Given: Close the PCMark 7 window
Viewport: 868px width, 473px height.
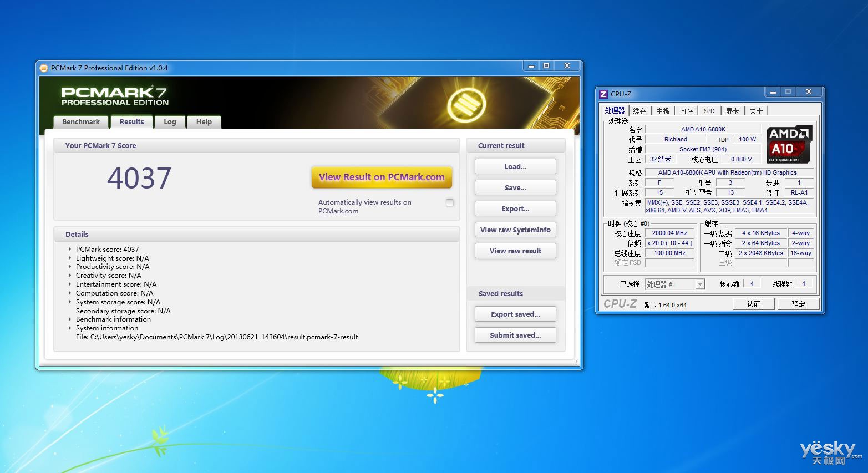Looking at the screenshot, I should pyautogui.click(x=567, y=66).
